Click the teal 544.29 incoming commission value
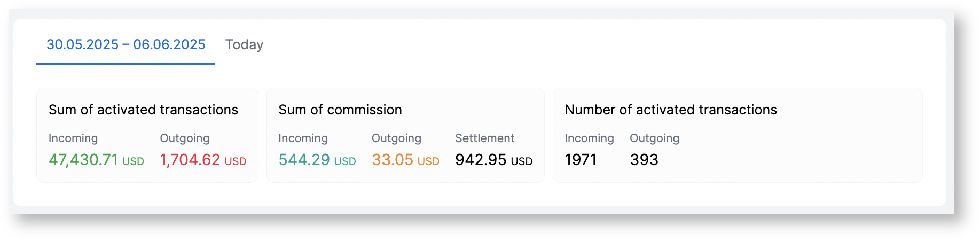 304,160
